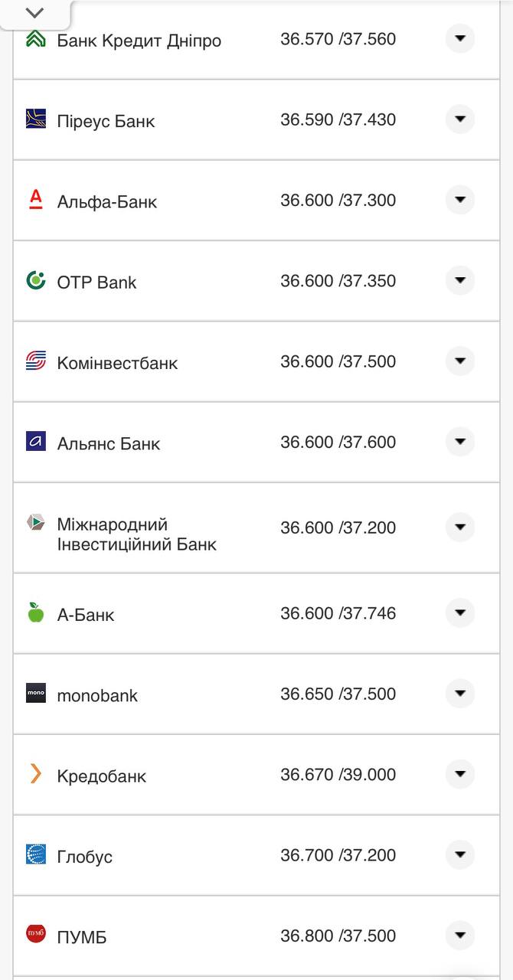This screenshot has height=980, width=513.
Task: Click the Банк Кредит Дніпро logo icon
Action: (x=36, y=39)
